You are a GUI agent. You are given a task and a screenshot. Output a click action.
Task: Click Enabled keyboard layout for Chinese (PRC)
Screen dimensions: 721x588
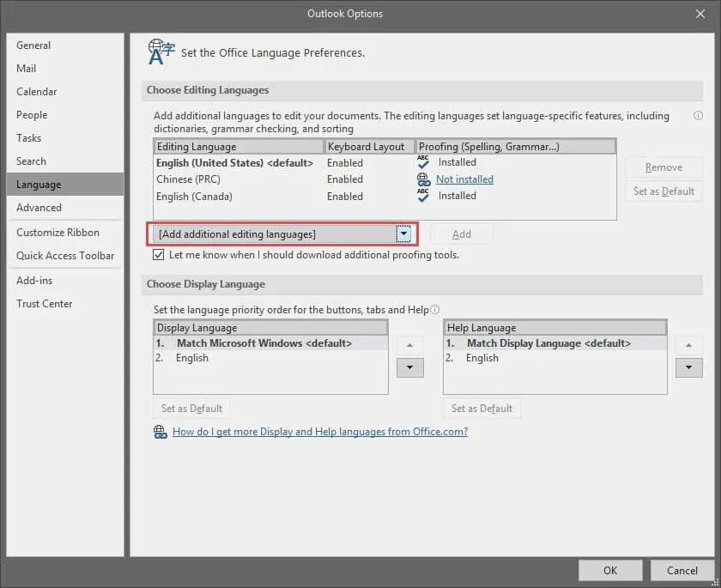[x=345, y=179]
